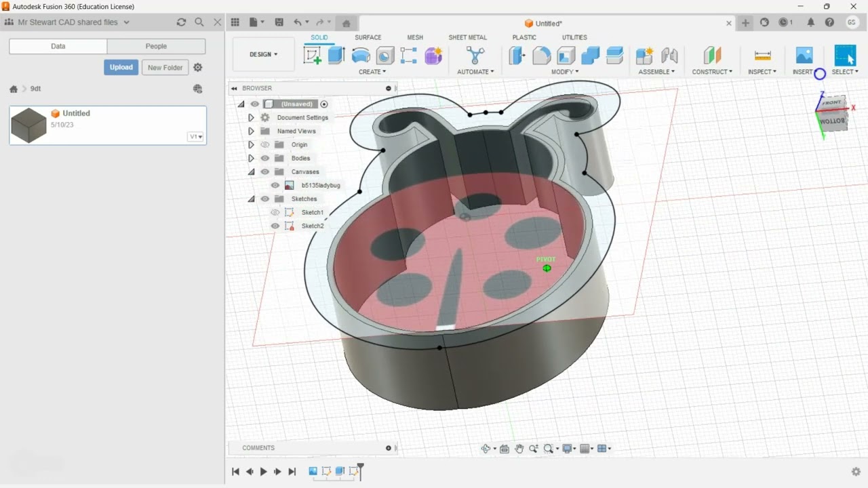This screenshot has width=868, height=488.
Task: Switch to the MESH tab
Action: pos(415,37)
